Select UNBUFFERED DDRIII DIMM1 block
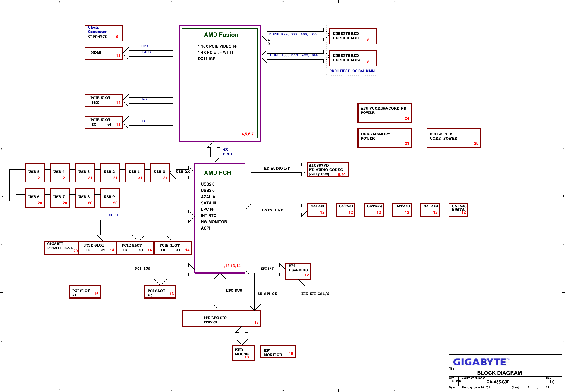Viewport: 566px width, 392px height. pos(353,36)
